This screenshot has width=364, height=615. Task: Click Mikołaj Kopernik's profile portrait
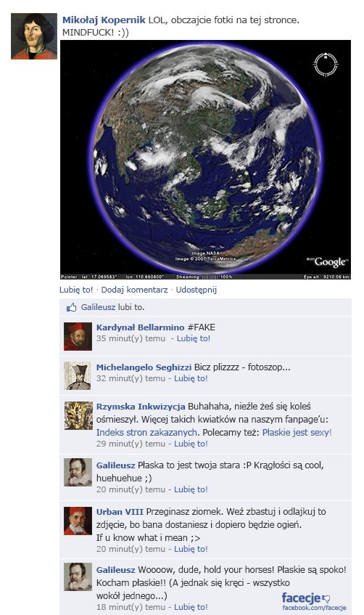point(34,36)
